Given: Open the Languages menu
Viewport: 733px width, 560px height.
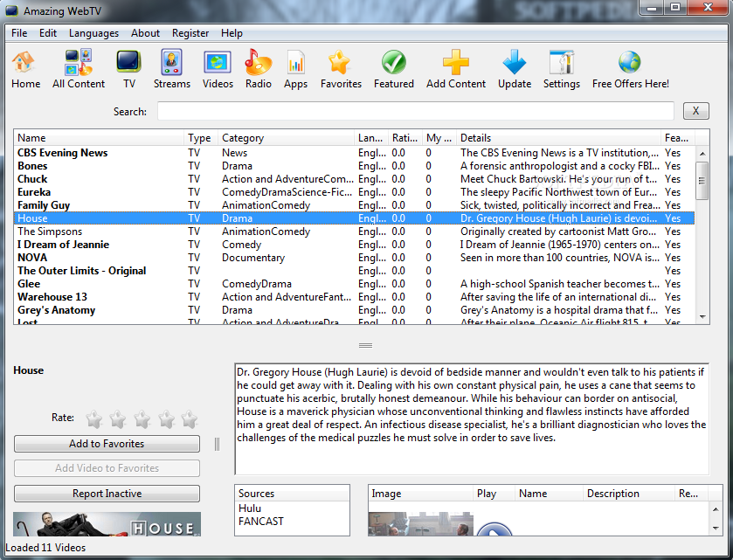Looking at the screenshot, I should click(x=93, y=33).
